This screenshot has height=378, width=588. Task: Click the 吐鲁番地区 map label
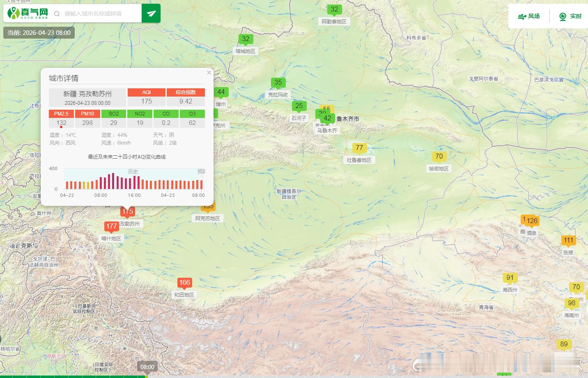(x=359, y=160)
